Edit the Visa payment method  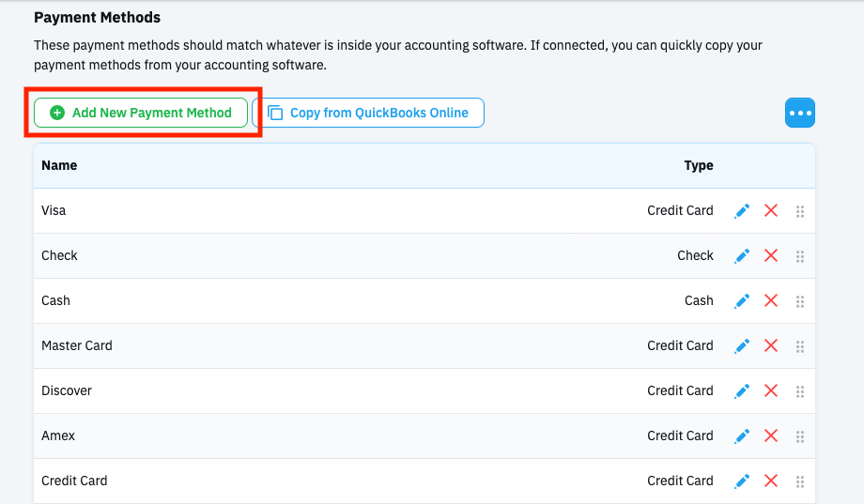(742, 211)
